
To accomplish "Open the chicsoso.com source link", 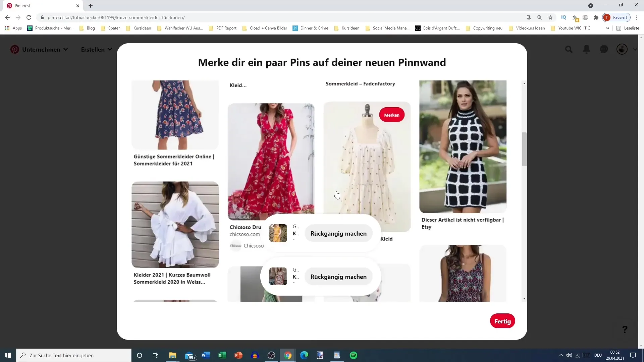I will 245,234.
